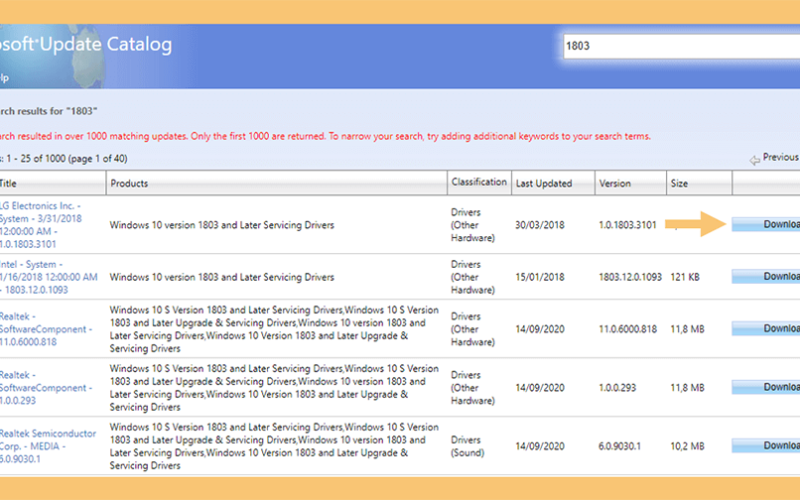Download the Realtek 6.0.9030.1 sound driver
This screenshot has height=500, width=800.
click(x=766, y=445)
